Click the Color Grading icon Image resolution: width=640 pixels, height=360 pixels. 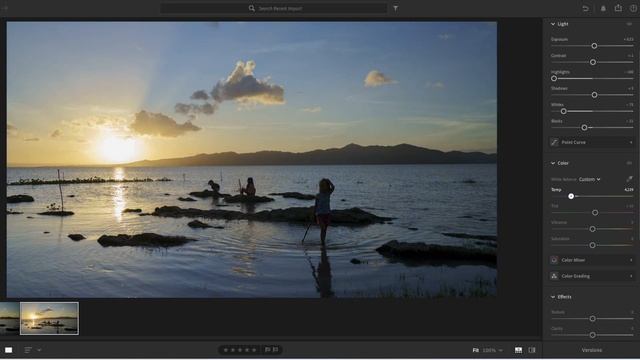[x=554, y=276]
